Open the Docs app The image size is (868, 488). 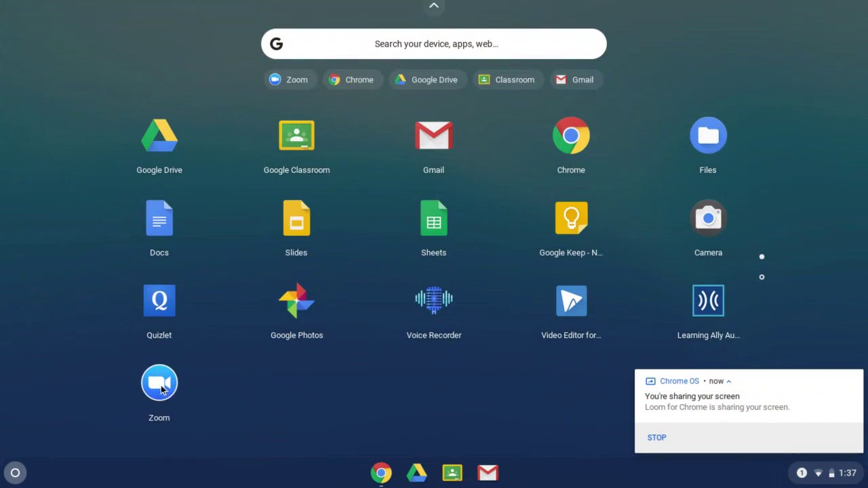(x=159, y=218)
